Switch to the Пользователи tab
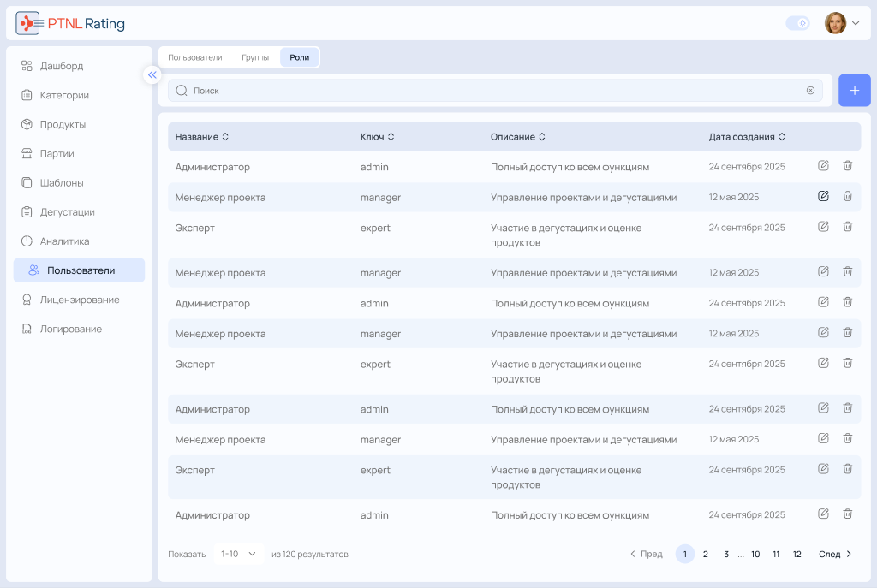Image resolution: width=877 pixels, height=588 pixels. pos(195,57)
